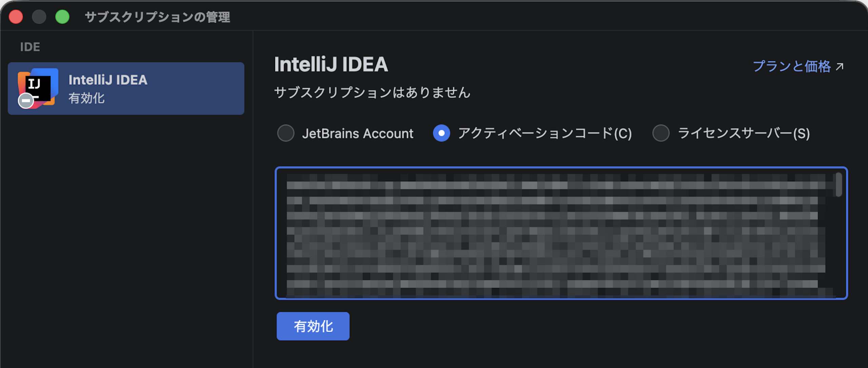Open the プランと価格 link
This screenshot has height=368, width=868.
tap(792, 66)
